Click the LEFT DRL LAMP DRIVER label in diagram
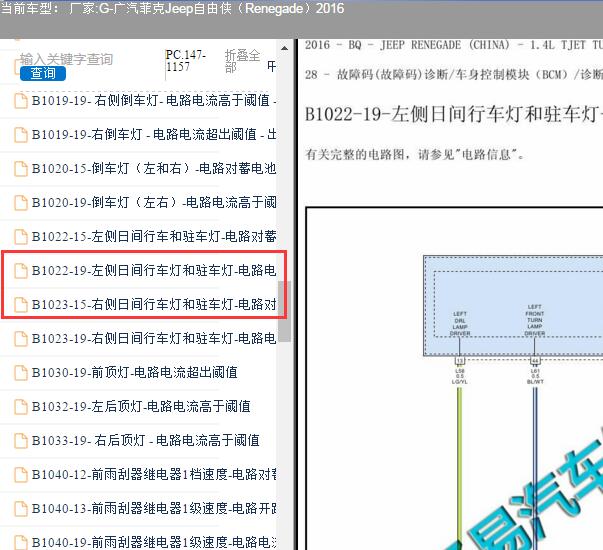The width and height of the screenshot is (603, 550). (x=460, y=323)
